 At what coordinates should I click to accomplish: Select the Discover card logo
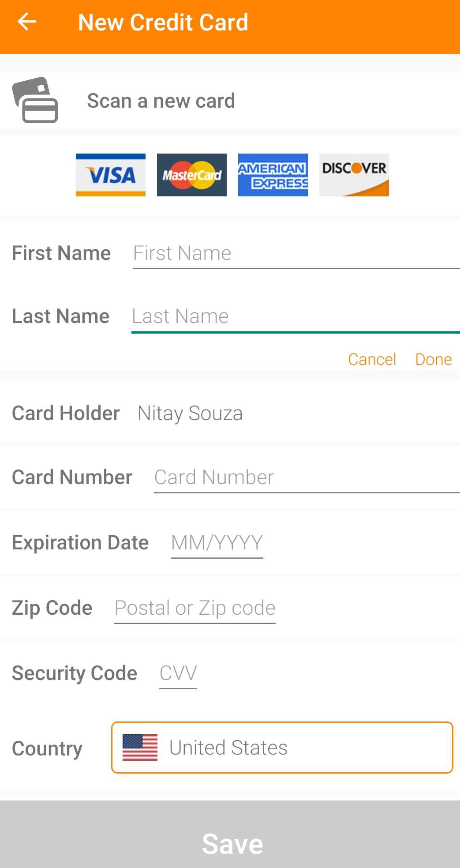pos(354,175)
